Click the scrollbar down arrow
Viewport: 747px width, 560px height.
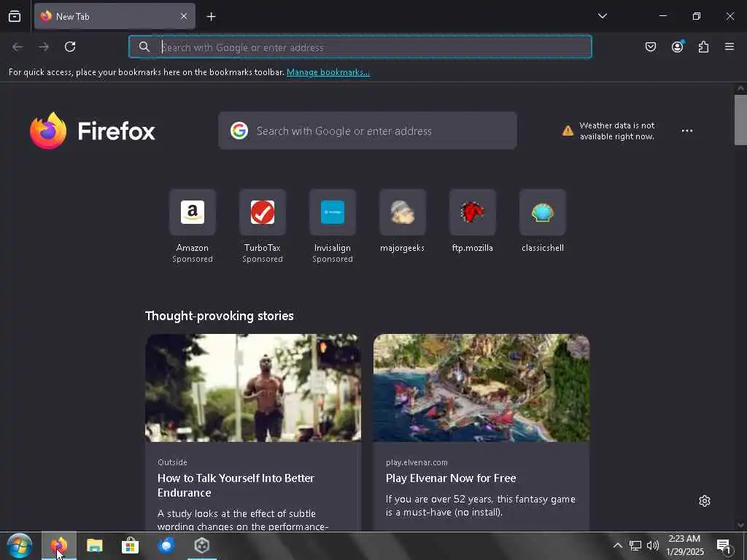point(740,525)
